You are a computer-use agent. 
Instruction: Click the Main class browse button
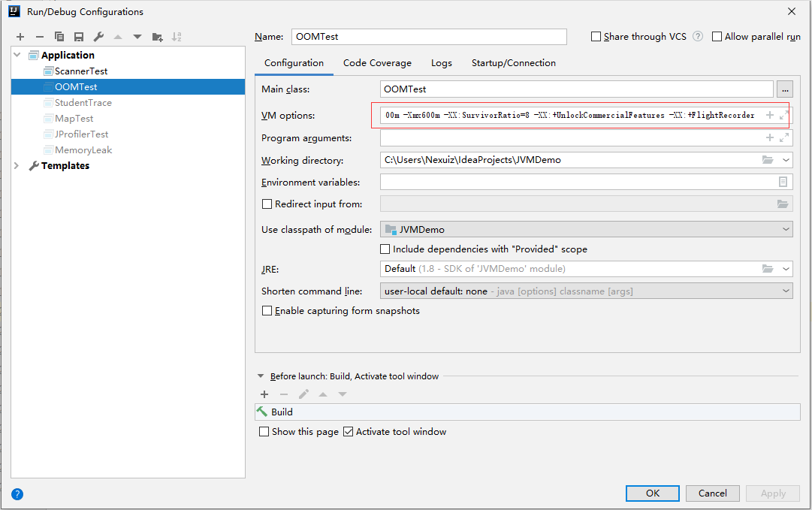[x=785, y=89]
